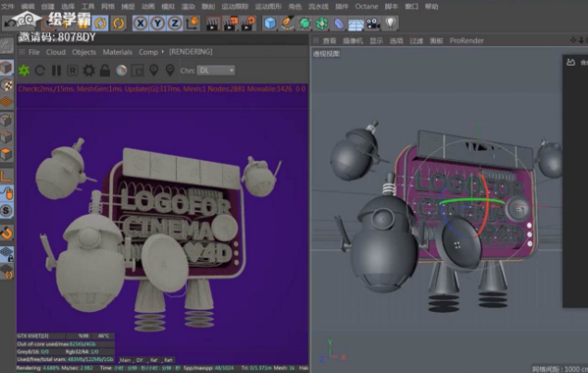
Task: Add a light with the bulb icon
Action: tap(392, 22)
